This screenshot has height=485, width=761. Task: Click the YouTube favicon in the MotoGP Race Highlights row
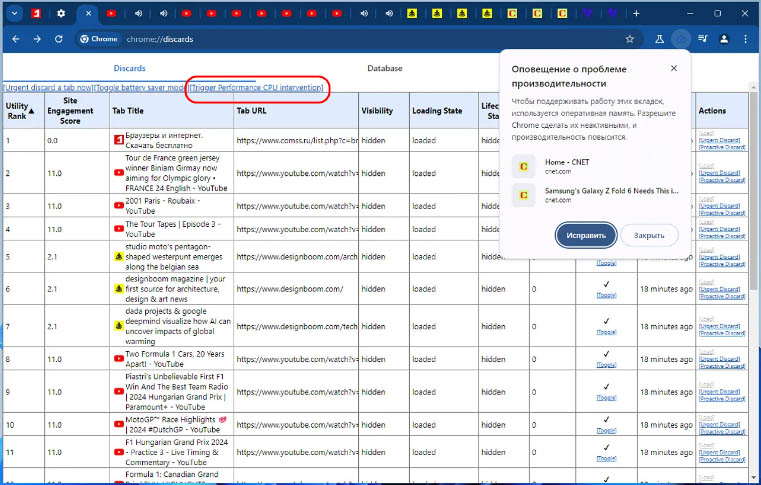[118, 424]
